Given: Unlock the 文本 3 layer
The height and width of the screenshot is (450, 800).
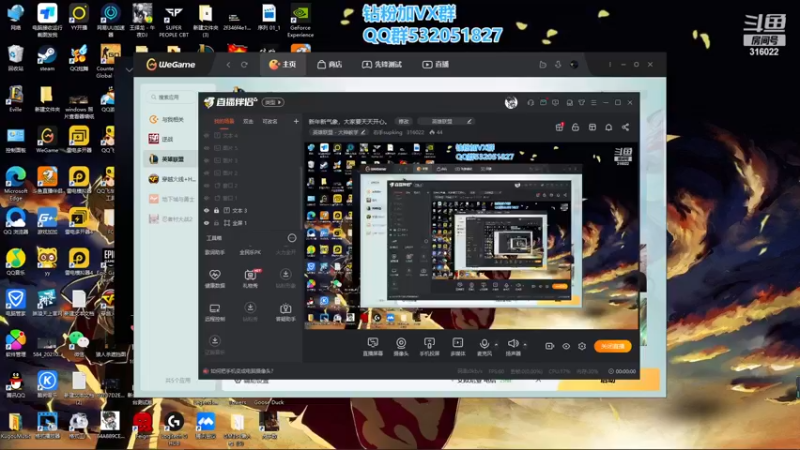Looking at the screenshot, I should pos(216,210).
